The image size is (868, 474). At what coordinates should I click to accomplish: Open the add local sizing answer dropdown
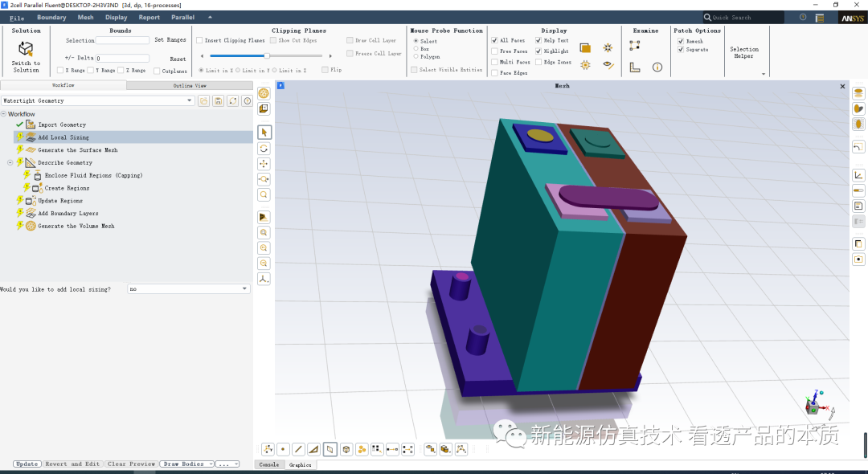coord(244,289)
